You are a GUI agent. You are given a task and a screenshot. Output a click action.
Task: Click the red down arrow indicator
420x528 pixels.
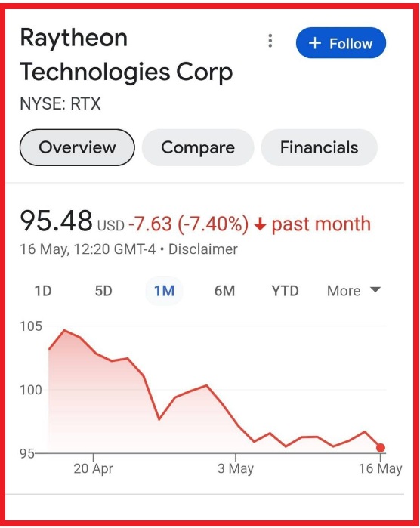point(260,224)
